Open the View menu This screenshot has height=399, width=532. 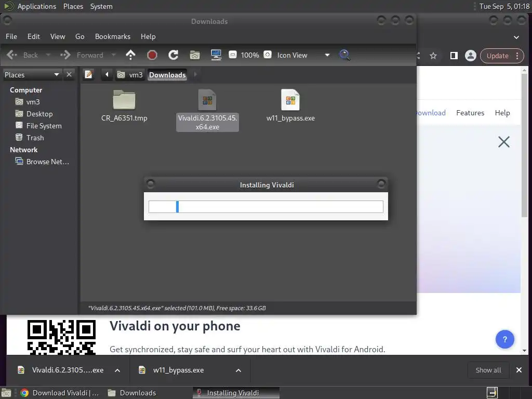tap(58, 37)
